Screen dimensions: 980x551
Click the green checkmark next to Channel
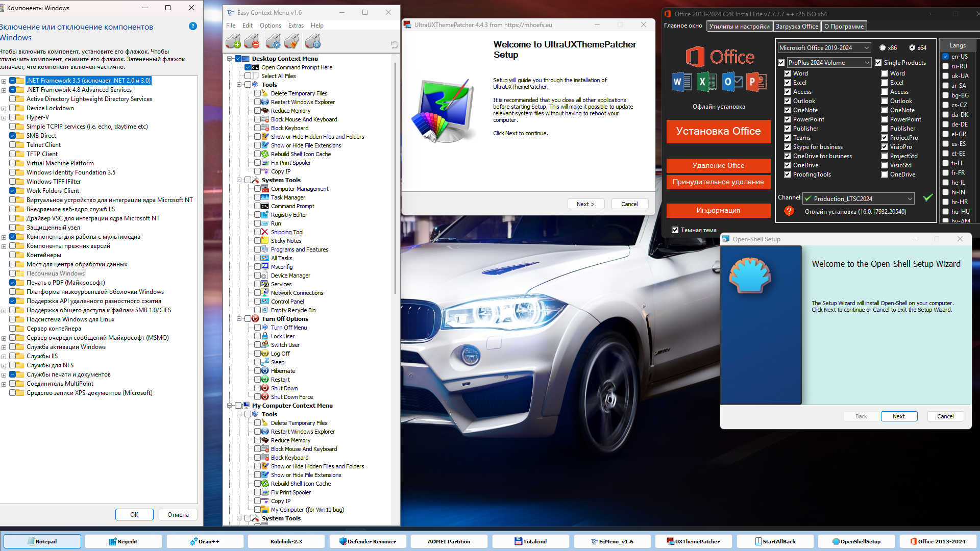(x=928, y=197)
